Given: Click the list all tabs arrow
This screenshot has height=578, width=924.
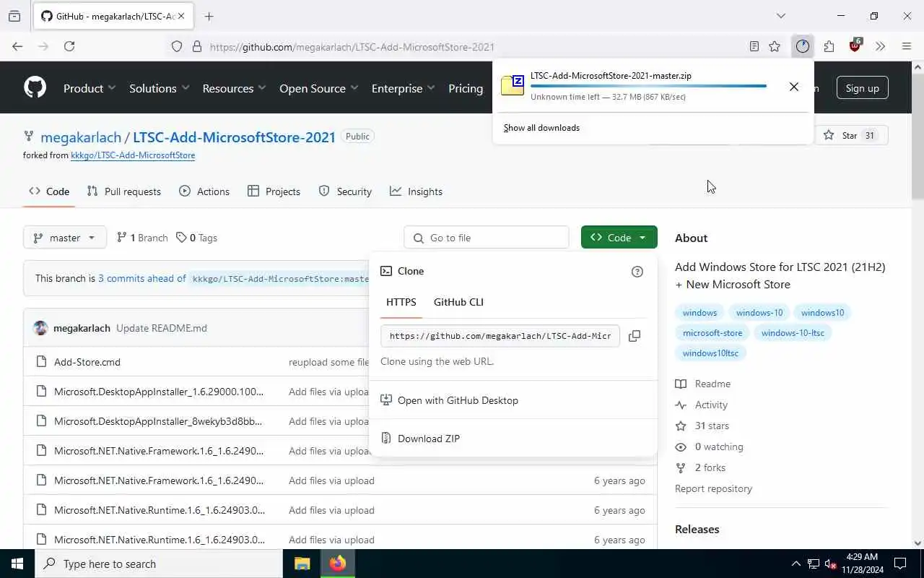Looking at the screenshot, I should pos(780,16).
